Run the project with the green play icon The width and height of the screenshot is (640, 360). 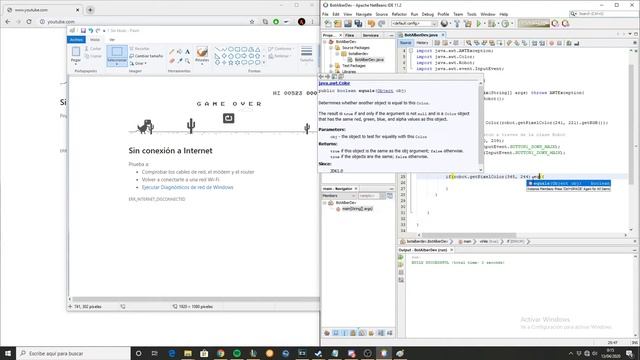click(x=479, y=24)
